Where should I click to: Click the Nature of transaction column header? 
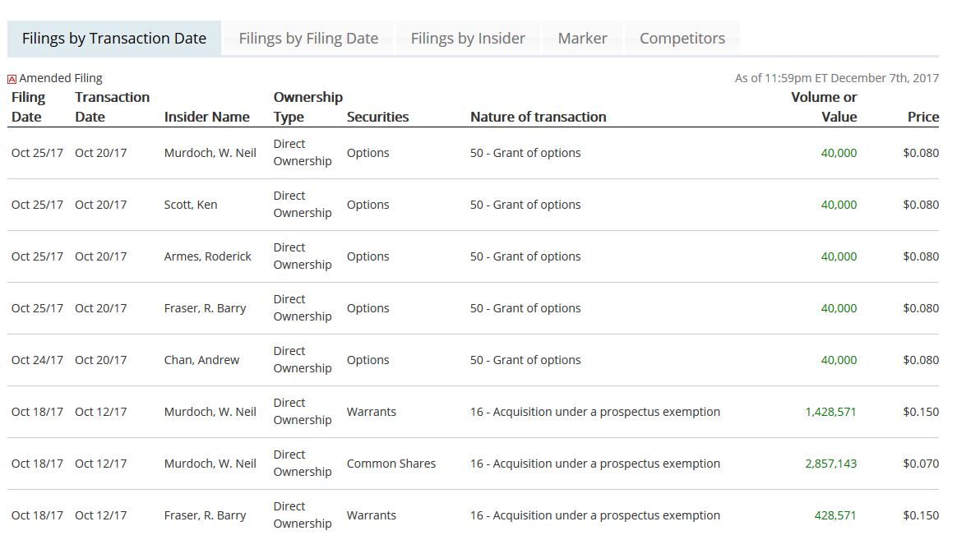point(538,117)
